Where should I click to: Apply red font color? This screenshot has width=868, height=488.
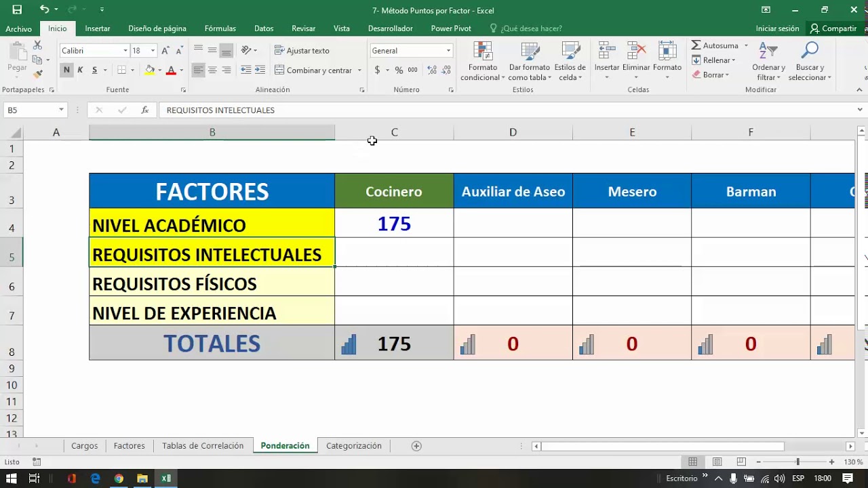coord(171,70)
